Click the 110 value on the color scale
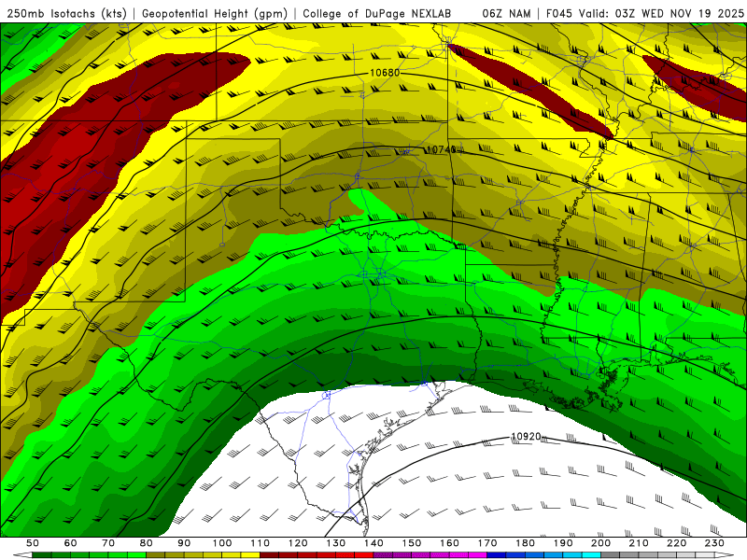 tap(261, 543)
